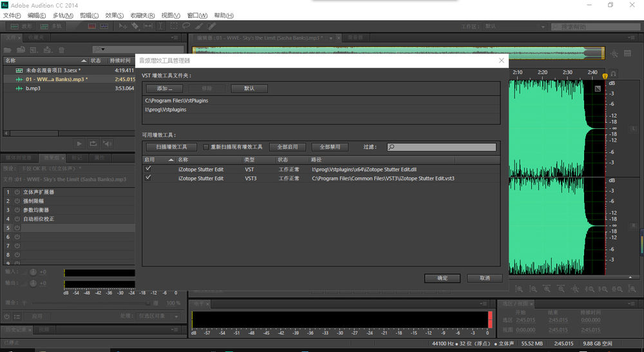644x352 pixels.
Task: Uncheck the iZotope Stutter Edit VST3 plugin
Action: pyautogui.click(x=148, y=178)
